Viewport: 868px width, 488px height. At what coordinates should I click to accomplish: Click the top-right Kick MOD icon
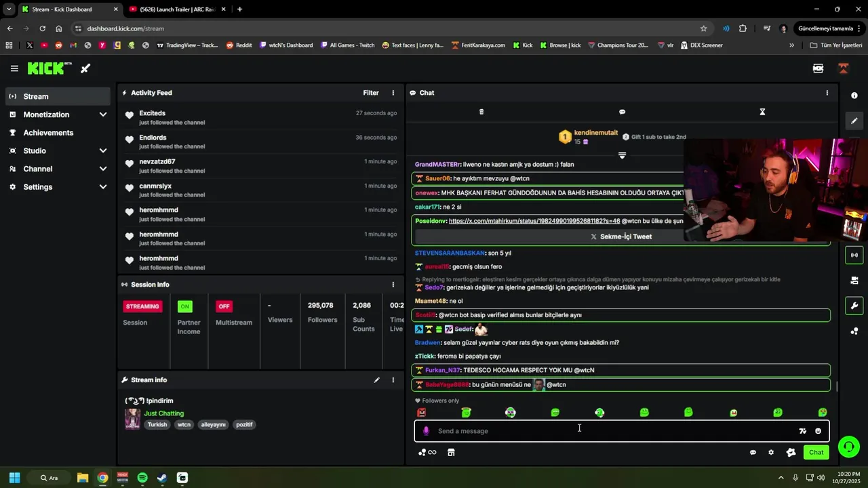[818, 68]
